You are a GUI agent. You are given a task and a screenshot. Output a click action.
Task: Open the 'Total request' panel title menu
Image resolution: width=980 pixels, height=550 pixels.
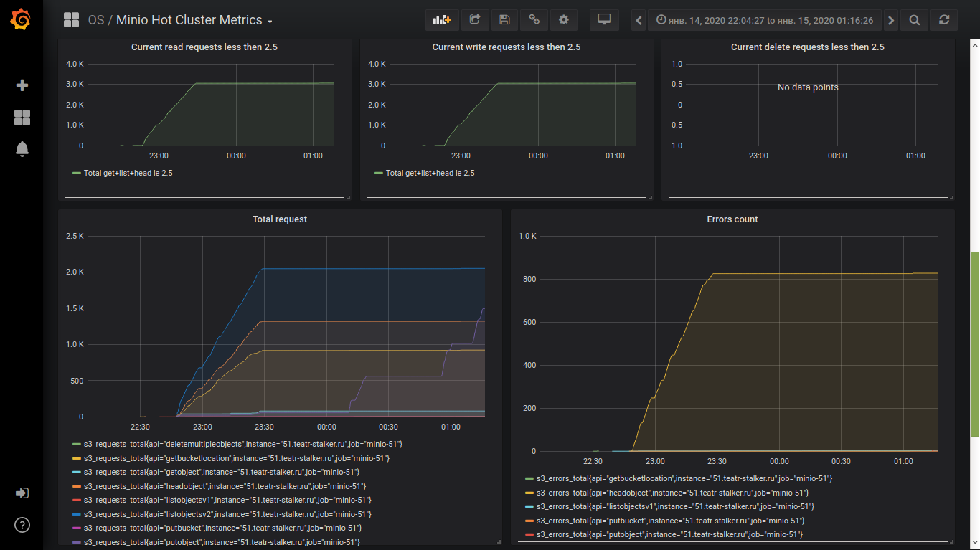click(279, 219)
